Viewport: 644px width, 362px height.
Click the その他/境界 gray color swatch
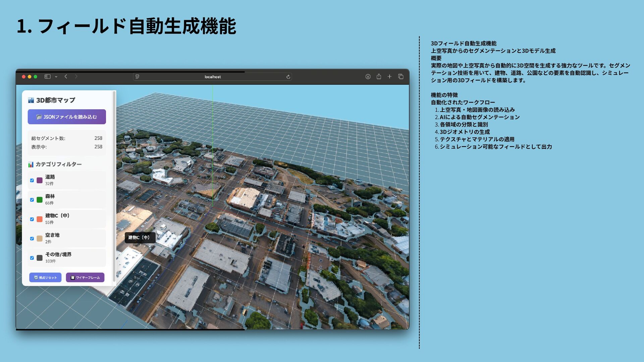[40, 258]
